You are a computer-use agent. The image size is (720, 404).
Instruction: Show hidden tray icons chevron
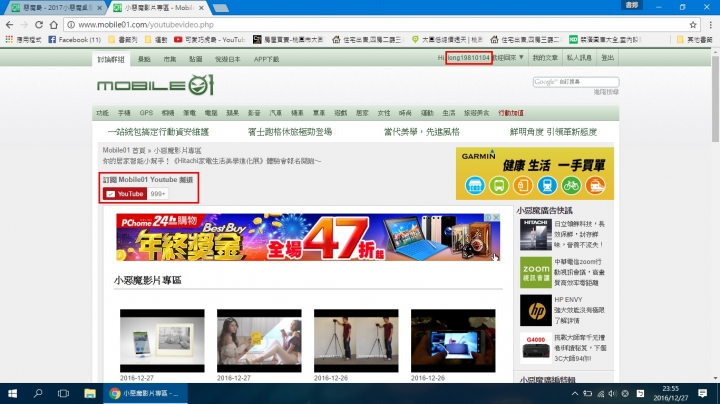[575, 393]
